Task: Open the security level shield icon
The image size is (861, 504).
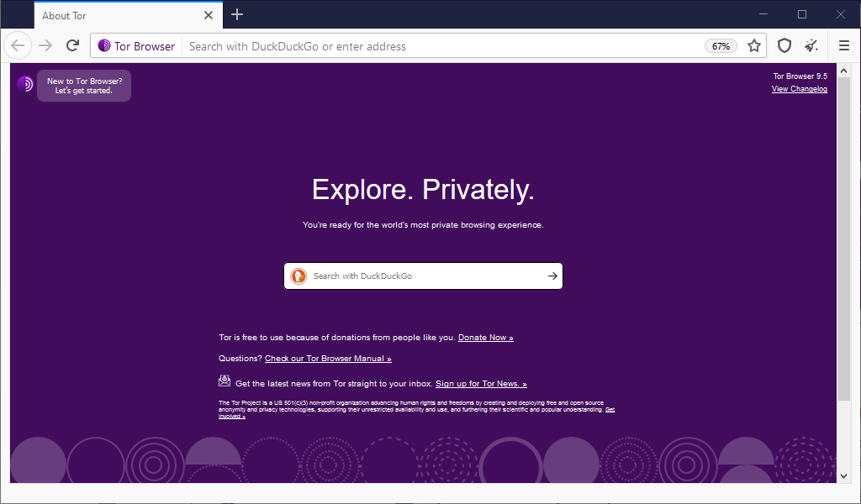Action: pos(784,45)
